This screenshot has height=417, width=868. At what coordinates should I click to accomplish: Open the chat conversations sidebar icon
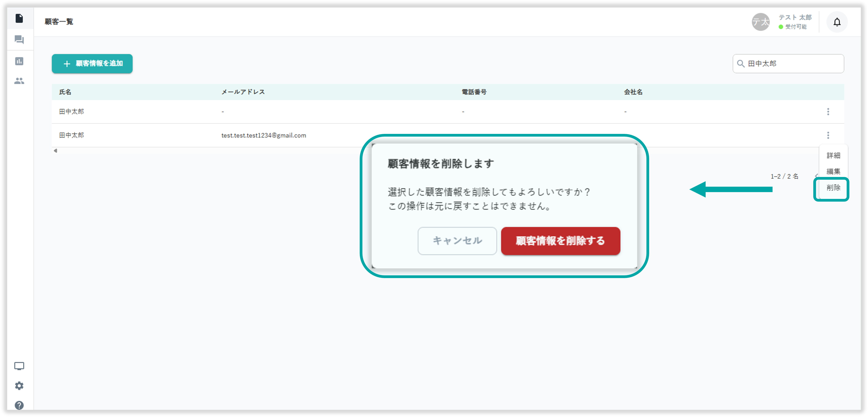[19, 40]
